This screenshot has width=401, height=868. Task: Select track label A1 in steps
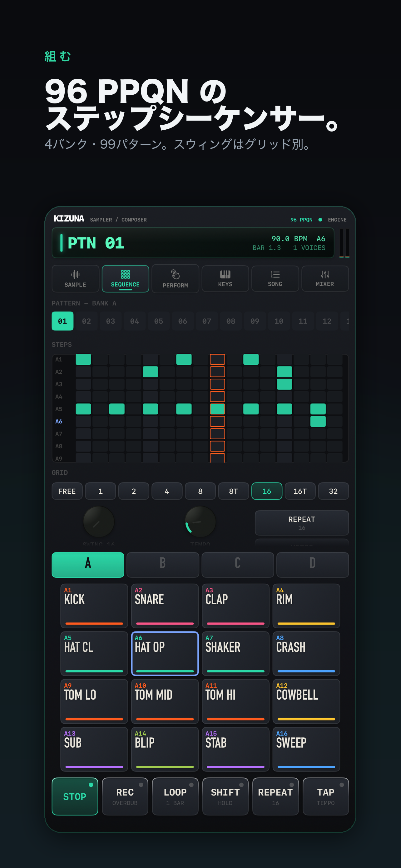coord(59,359)
